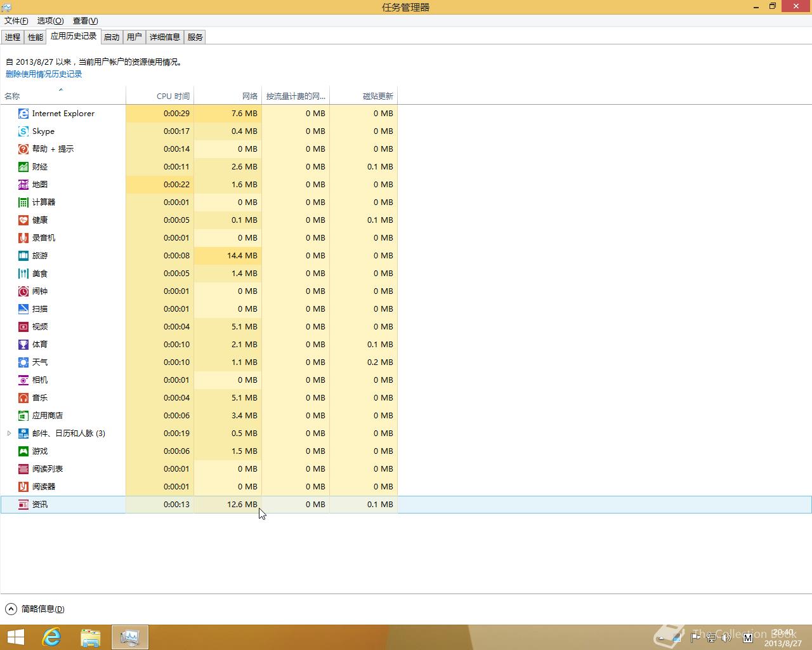Select the 天气 weather icon
The image size is (812, 650).
click(x=23, y=362)
